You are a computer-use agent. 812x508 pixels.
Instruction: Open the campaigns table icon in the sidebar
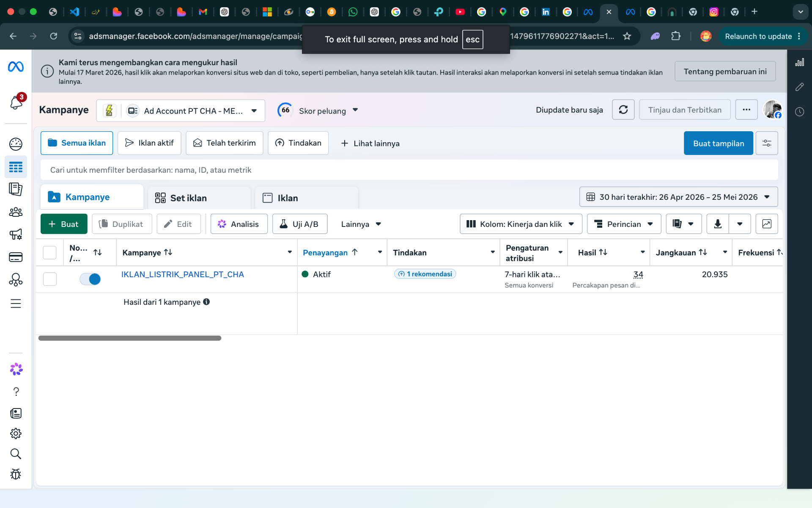[16, 167]
